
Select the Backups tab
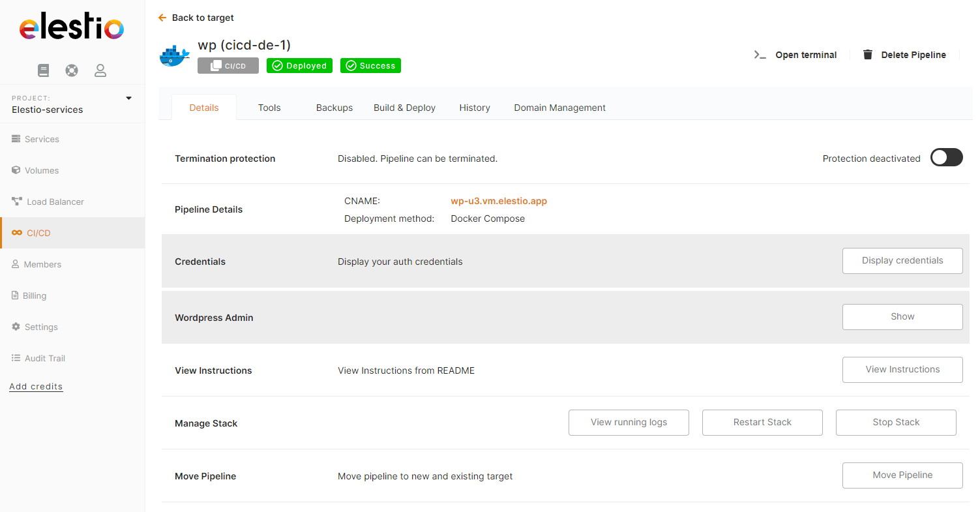click(x=334, y=108)
